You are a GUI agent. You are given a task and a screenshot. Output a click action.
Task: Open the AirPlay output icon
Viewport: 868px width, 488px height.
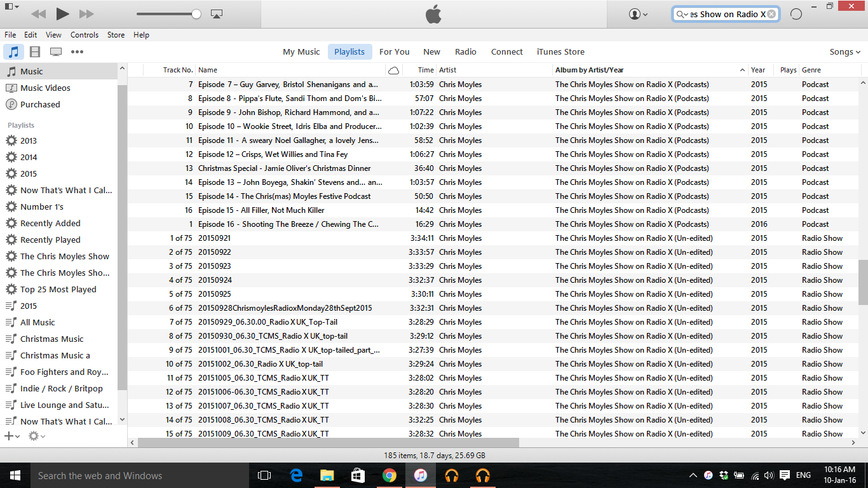coord(217,13)
